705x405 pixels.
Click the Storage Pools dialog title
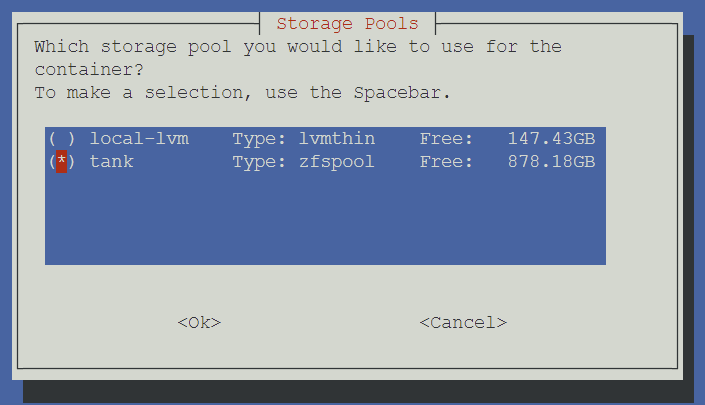347,24
